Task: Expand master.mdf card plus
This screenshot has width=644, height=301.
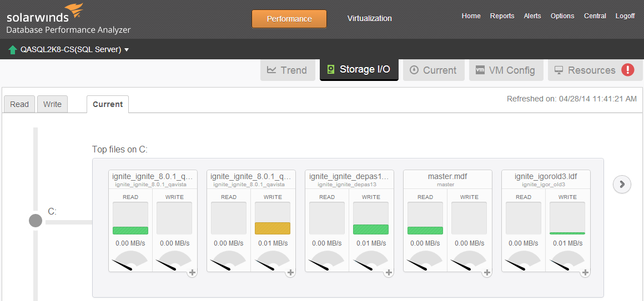Action: (x=487, y=273)
